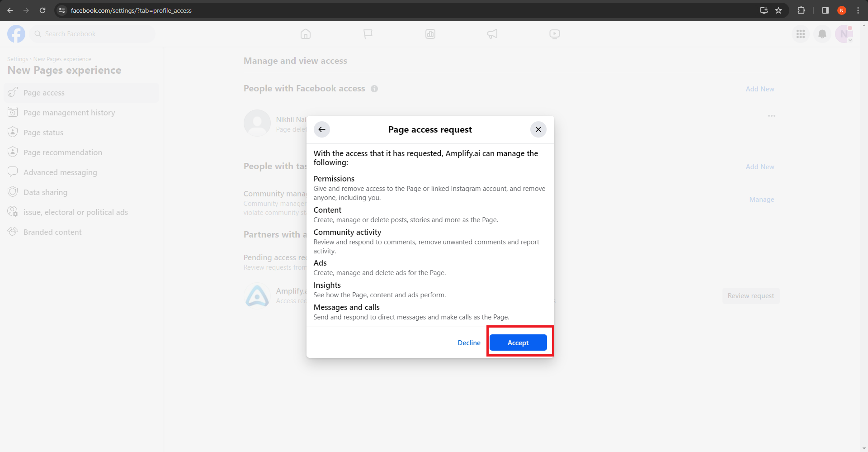Screen dimensions: 868x452
Task: Click the Settings breadcrumb link
Action: (x=18, y=59)
